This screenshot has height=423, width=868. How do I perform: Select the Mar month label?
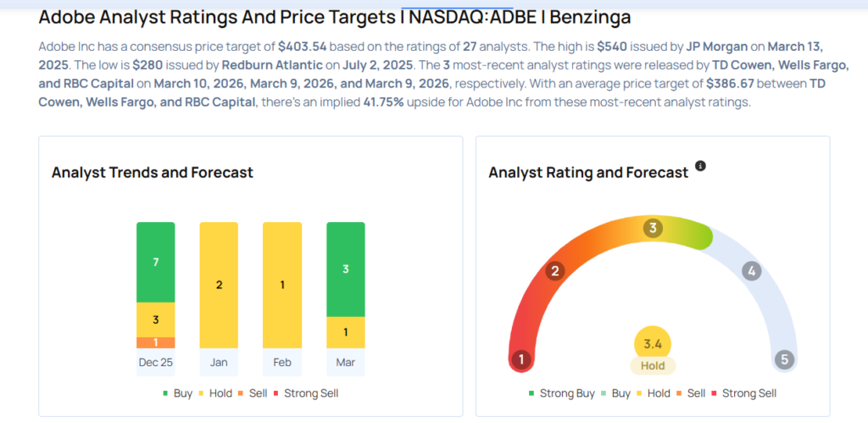coord(345,362)
